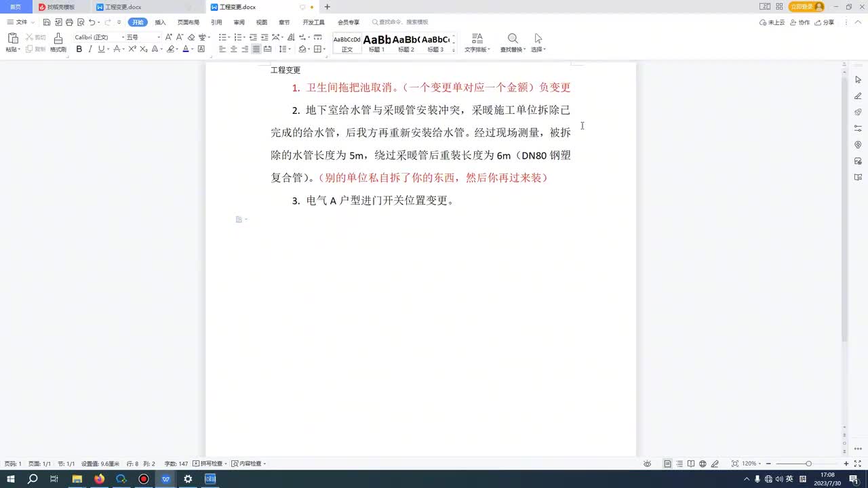Decrease paragraph indent
The height and width of the screenshot is (488, 868).
click(x=253, y=37)
